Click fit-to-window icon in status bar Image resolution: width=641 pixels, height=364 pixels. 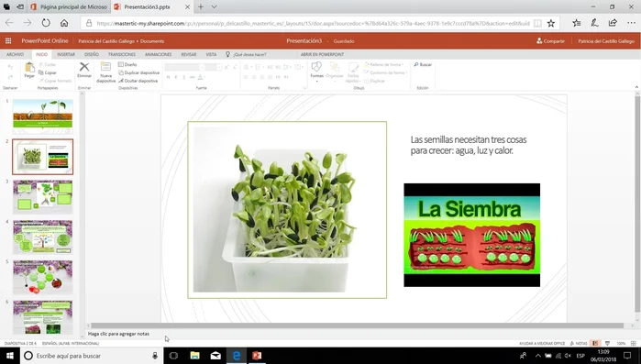tap(634, 343)
